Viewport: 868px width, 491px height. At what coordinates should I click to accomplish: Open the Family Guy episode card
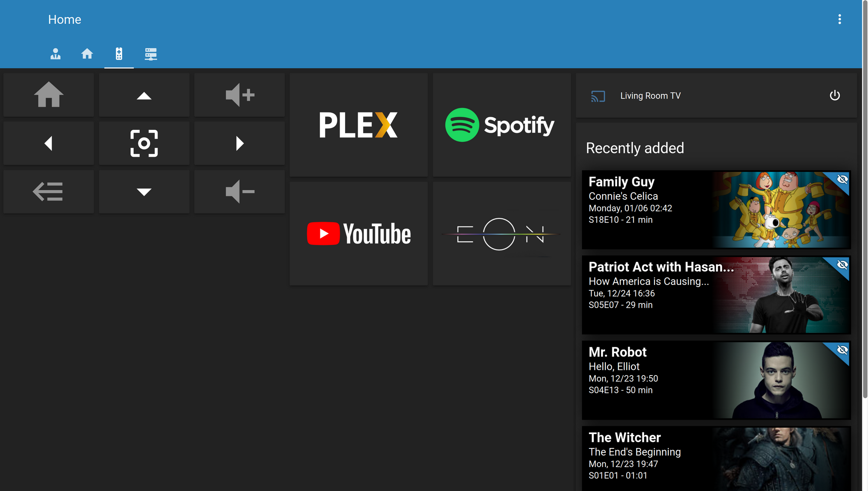[716, 210]
